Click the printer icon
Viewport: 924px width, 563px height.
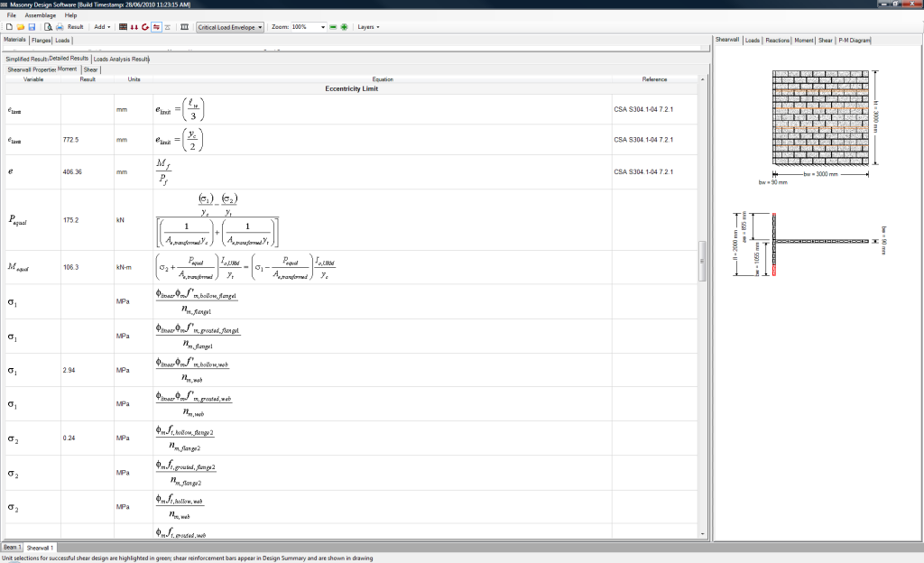coord(60,27)
